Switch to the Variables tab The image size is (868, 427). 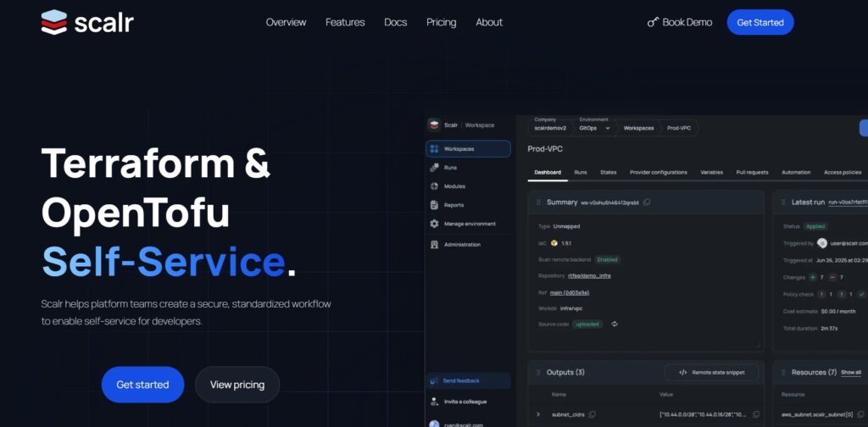point(711,173)
